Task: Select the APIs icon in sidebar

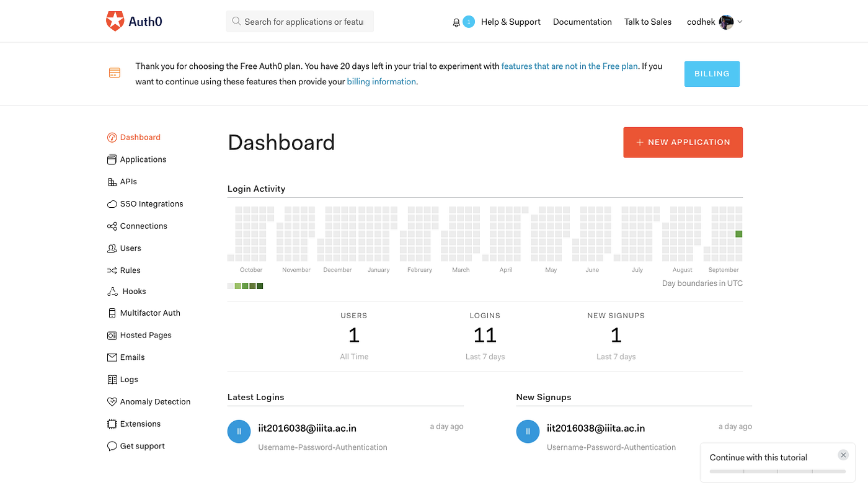Action: point(112,182)
